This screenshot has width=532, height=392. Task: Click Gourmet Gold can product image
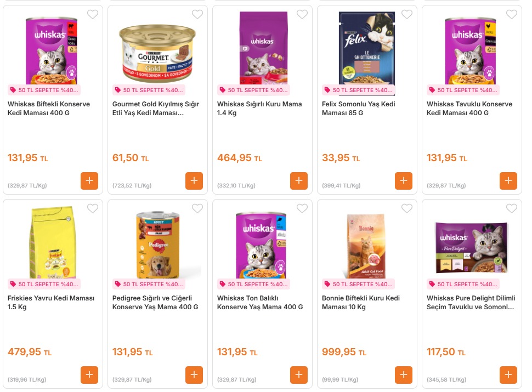pos(157,49)
